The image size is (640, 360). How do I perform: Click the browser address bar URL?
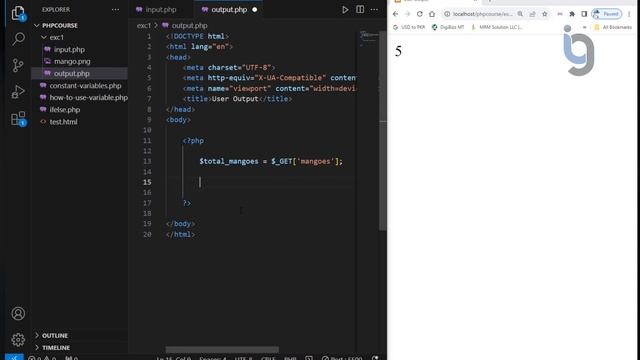[x=482, y=14]
